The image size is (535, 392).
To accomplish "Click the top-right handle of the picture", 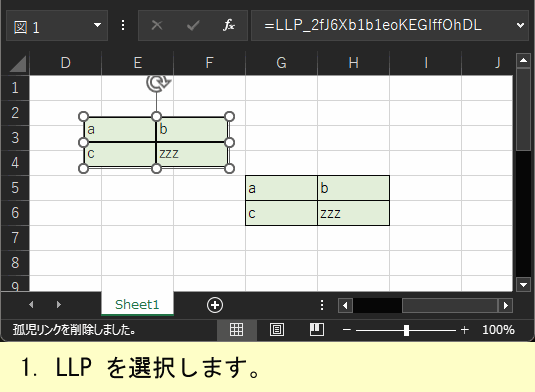I will coord(230,117).
